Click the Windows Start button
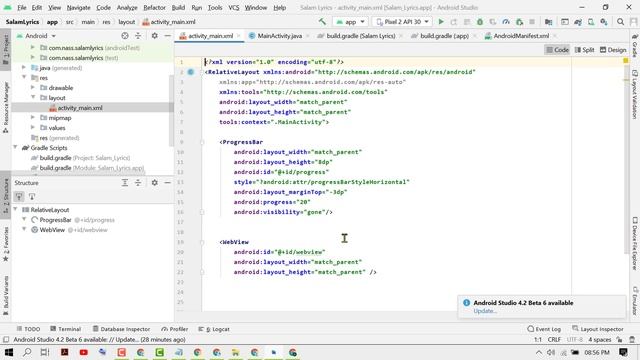 pos(8,352)
